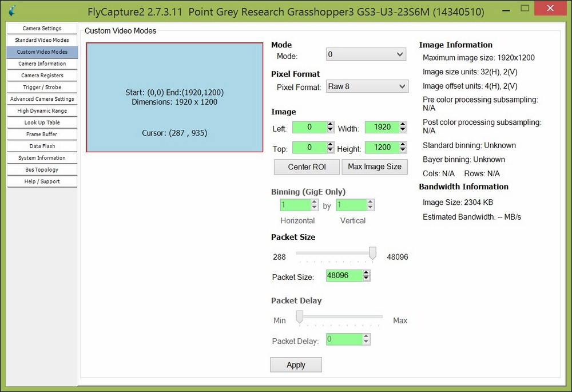Open the Bus Topology tab
572x392 pixels.
pyautogui.click(x=42, y=170)
